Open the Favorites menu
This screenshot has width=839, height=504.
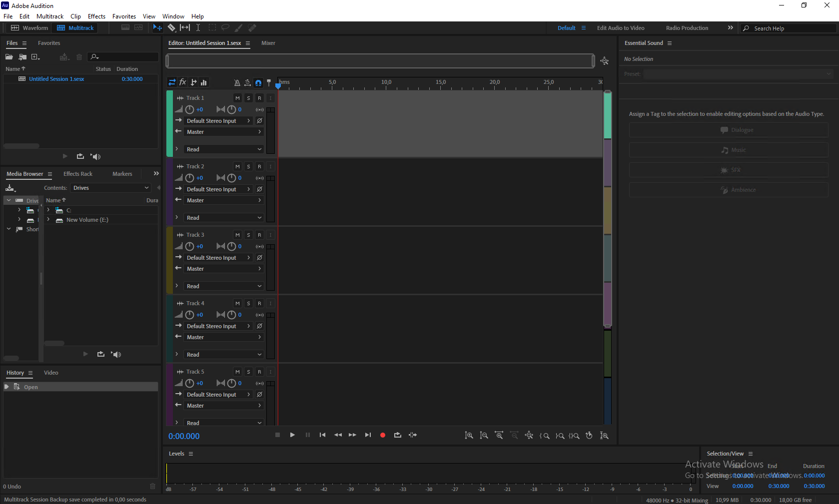tap(124, 16)
